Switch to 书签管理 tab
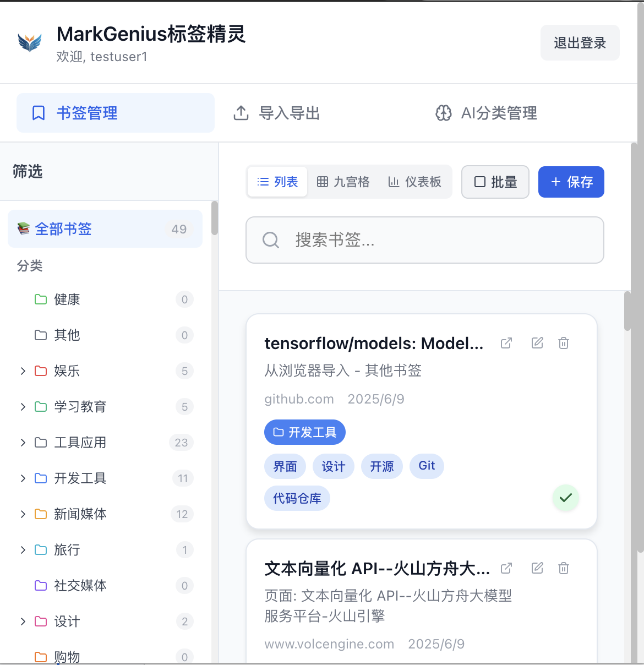 pos(116,113)
